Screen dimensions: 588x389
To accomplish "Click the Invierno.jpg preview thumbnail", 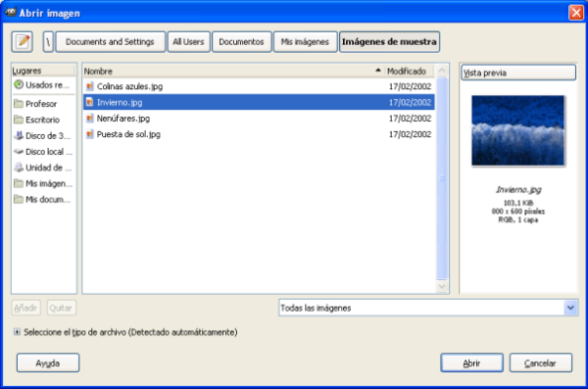I will pyautogui.click(x=517, y=130).
